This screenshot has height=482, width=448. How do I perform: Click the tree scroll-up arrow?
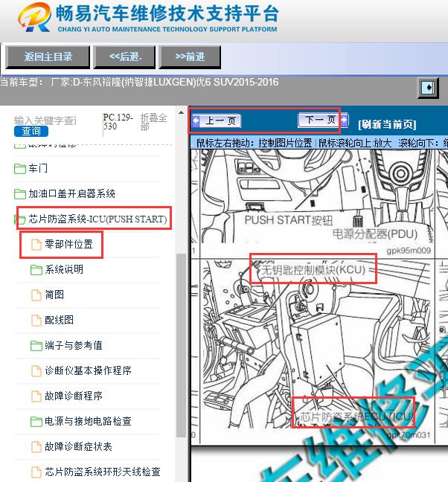[x=181, y=113]
